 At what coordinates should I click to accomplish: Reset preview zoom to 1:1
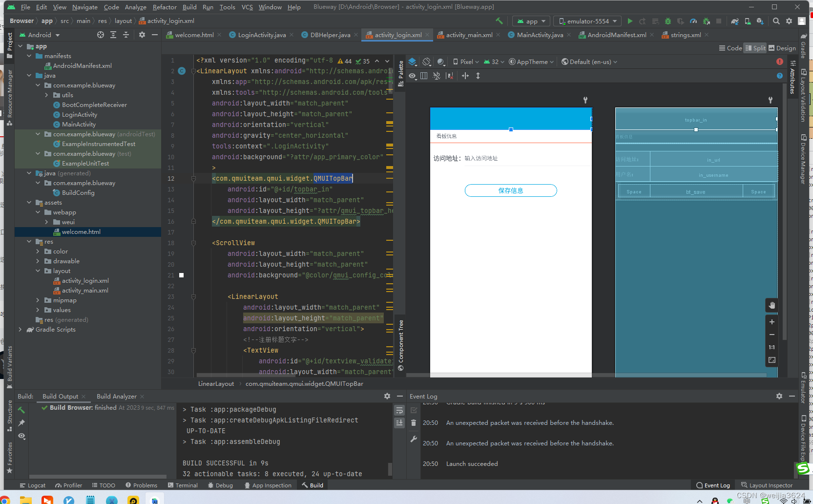(772, 347)
